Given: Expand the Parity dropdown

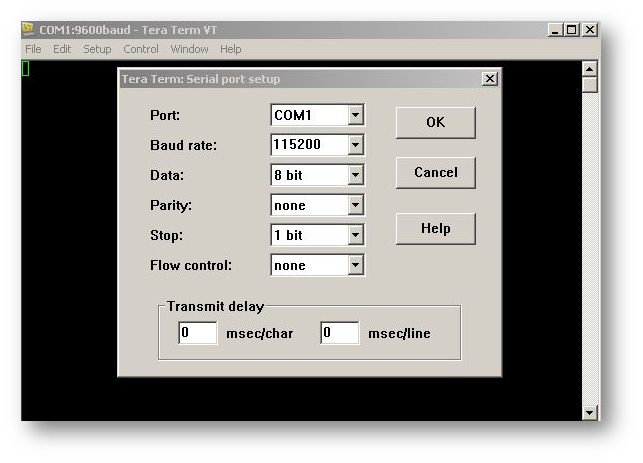Looking at the screenshot, I should click(355, 205).
